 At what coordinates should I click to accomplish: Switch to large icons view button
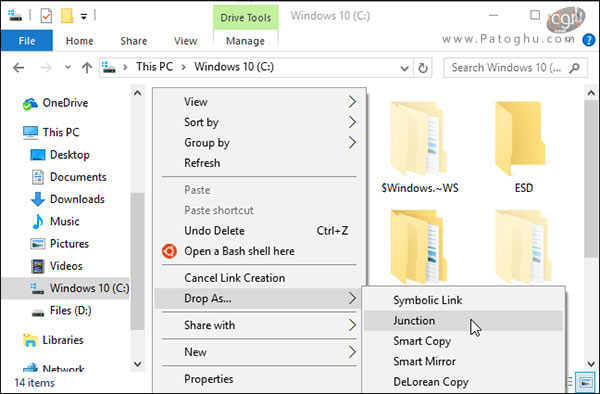[x=585, y=382]
